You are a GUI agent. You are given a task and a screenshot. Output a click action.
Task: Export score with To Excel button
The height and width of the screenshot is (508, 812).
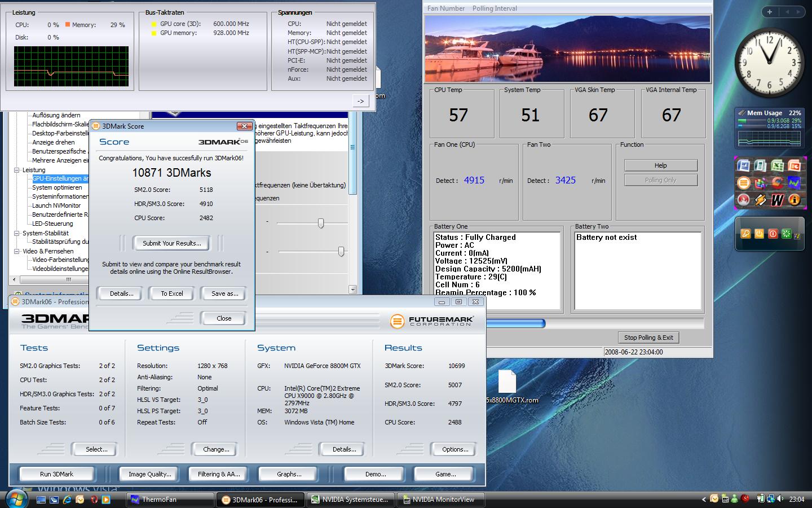click(x=172, y=294)
